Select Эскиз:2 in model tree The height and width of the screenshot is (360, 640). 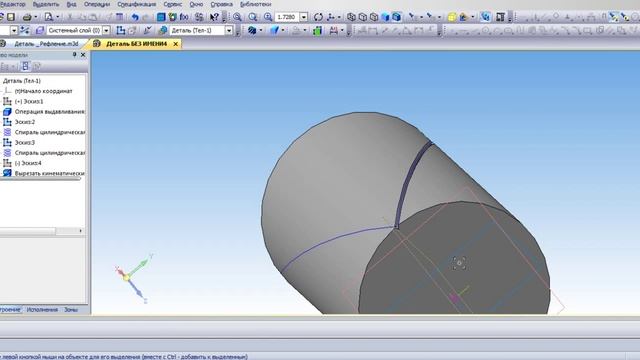24,122
